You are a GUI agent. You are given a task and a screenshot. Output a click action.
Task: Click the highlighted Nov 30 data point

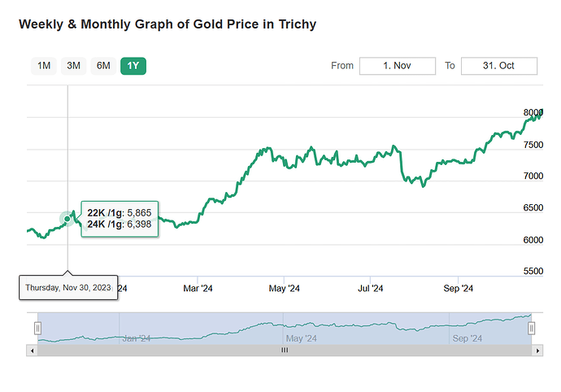click(x=67, y=218)
